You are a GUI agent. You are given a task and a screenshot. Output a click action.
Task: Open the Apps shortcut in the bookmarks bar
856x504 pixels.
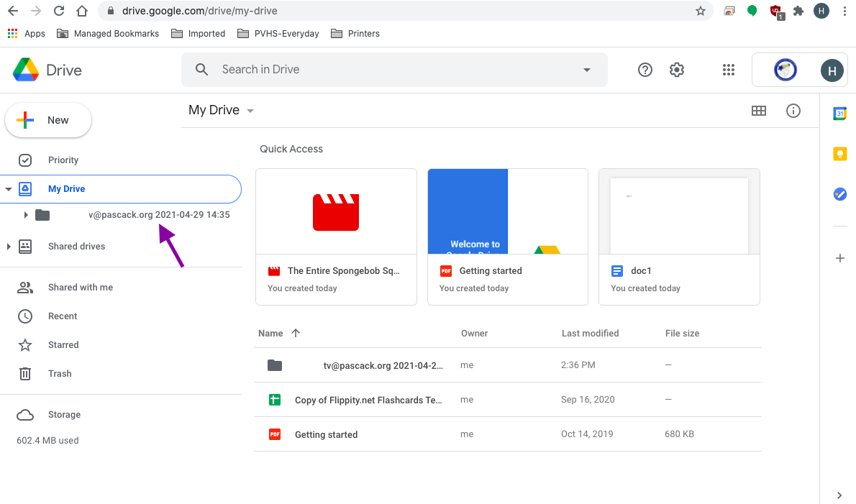click(x=26, y=33)
